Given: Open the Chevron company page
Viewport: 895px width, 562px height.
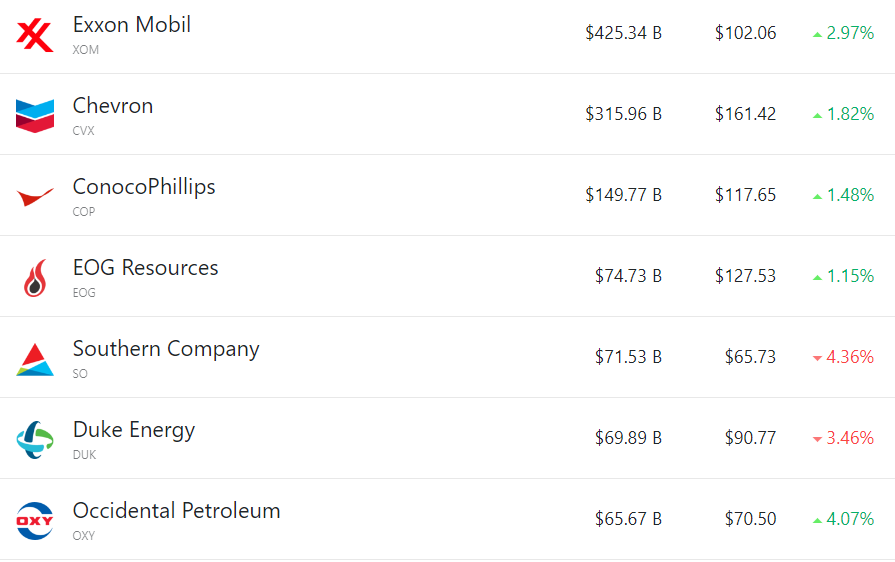Looking at the screenshot, I should (x=113, y=106).
